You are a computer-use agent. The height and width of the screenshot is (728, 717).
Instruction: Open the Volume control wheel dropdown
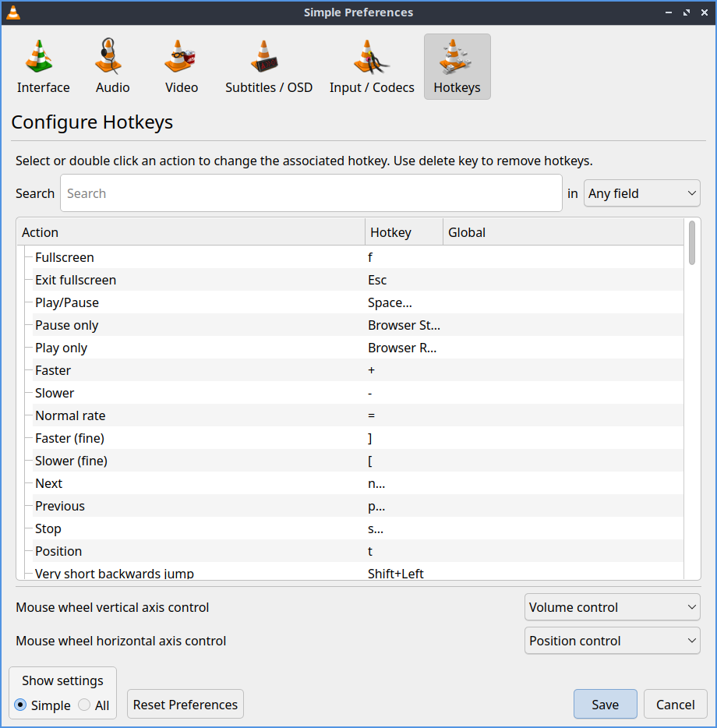click(x=612, y=607)
